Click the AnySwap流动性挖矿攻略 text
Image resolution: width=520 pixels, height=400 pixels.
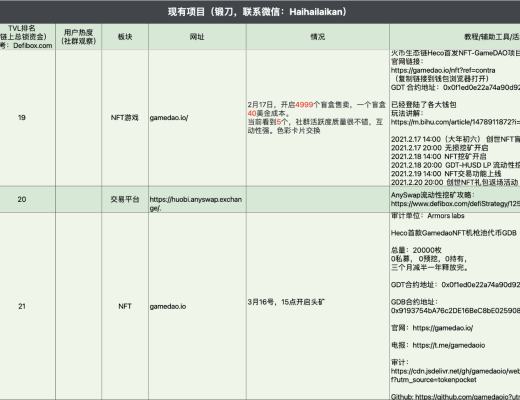(433, 195)
